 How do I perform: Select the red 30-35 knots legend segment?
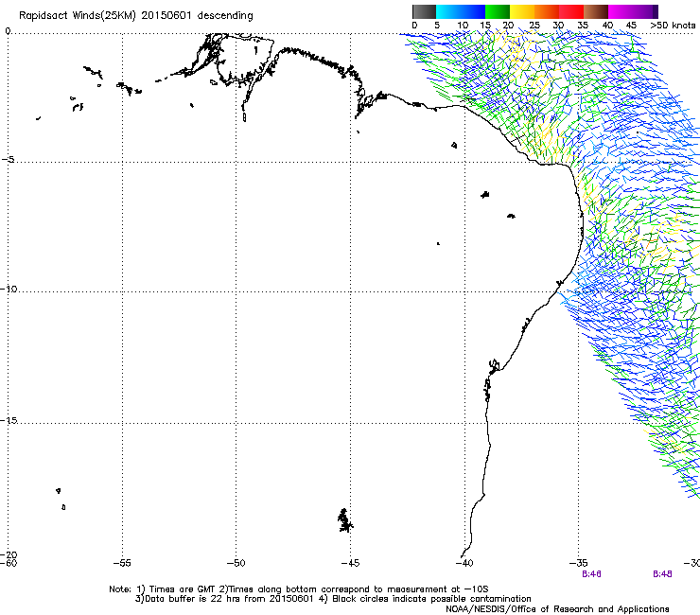coord(571,11)
